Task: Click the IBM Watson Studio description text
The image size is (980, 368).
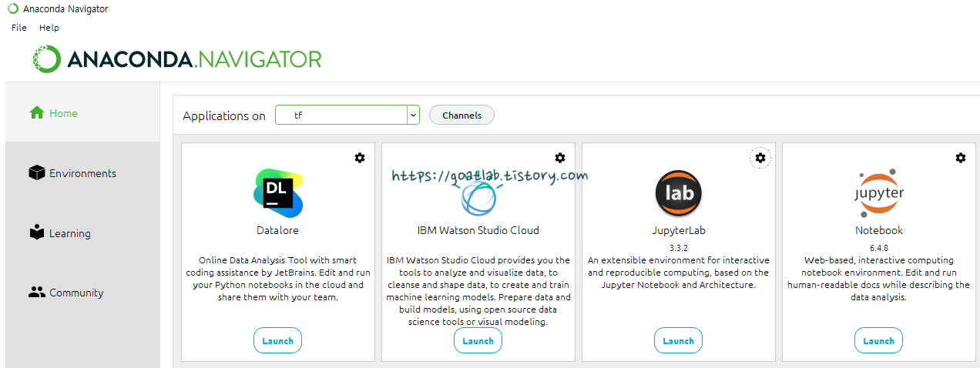Action: click(478, 291)
